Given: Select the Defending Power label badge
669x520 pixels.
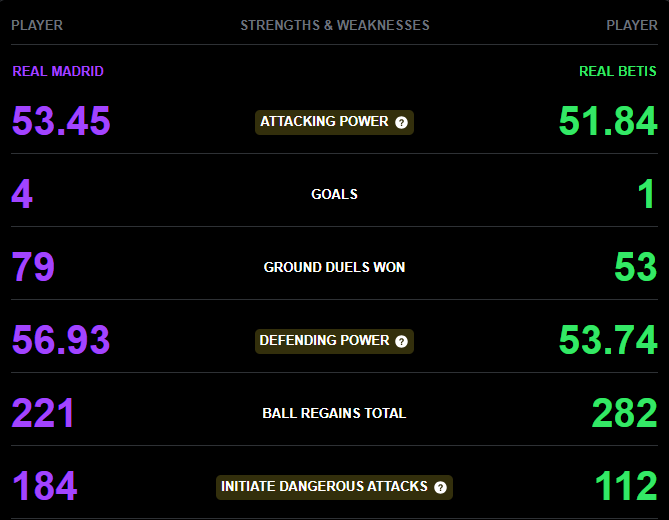Looking at the screenshot, I should click(x=334, y=341).
